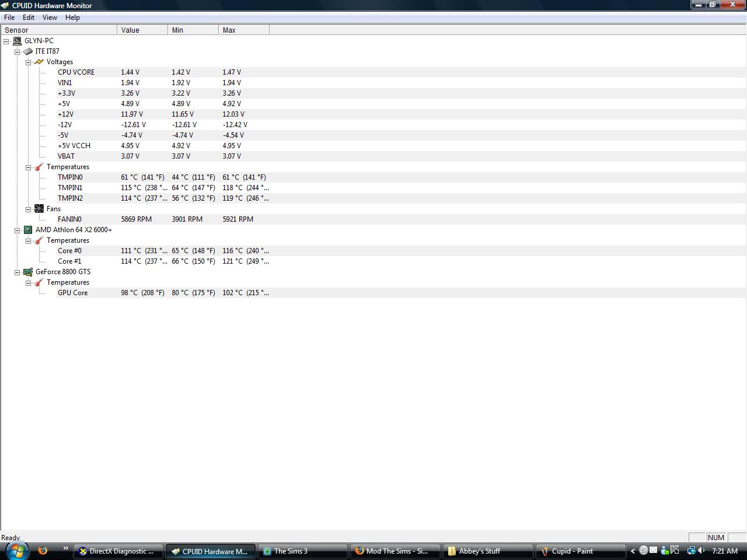Collapse the GeForce Temperatures node
This screenshot has width=747, height=560.
(x=28, y=282)
